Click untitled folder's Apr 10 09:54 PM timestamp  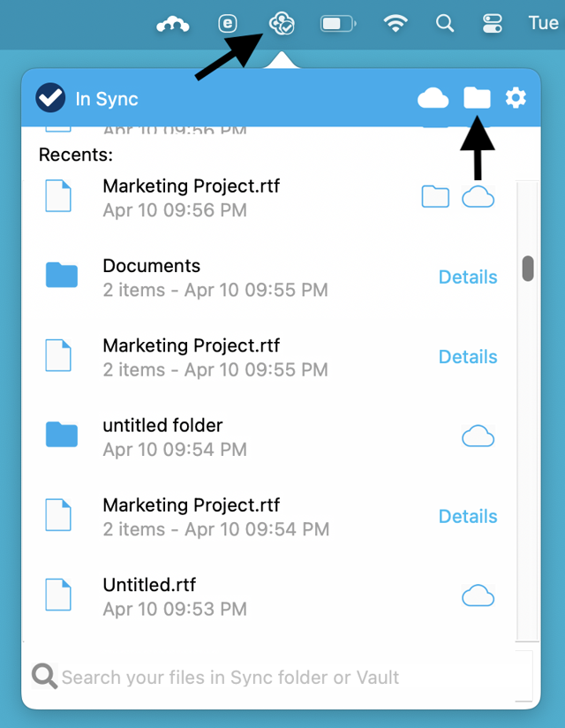point(175,450)
